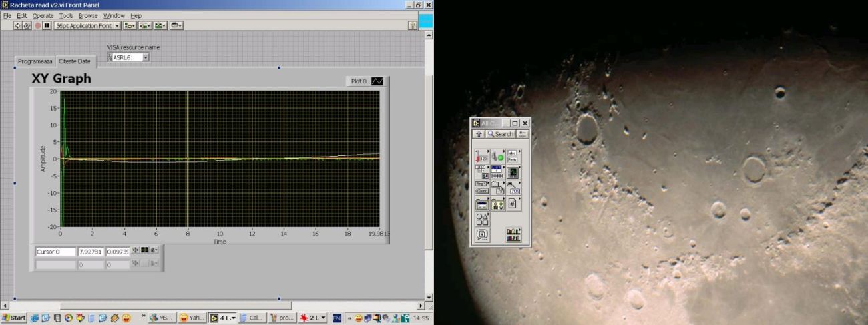Click the Select a Control palette icon

click(482, 235)
